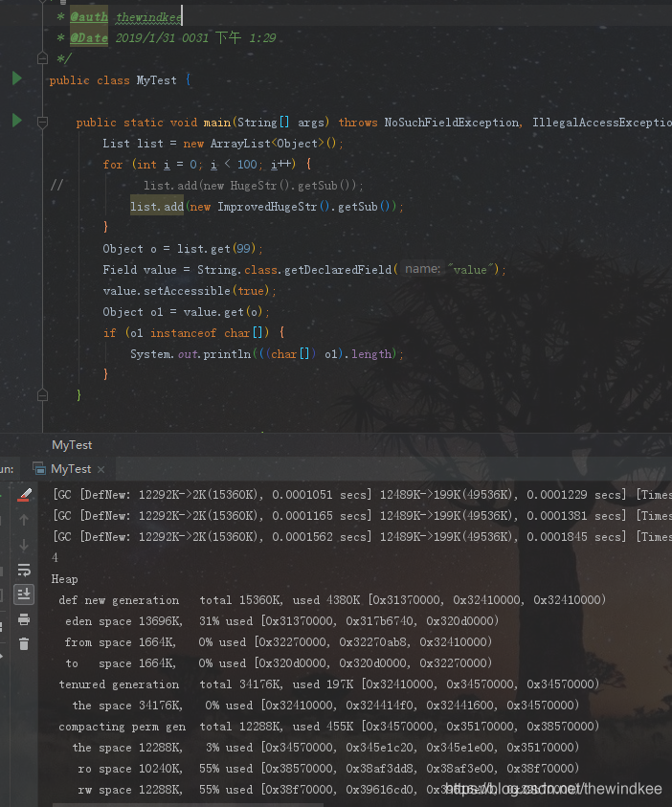Click the 'ro space 10240K' console line
Screen dimensions: 672x807
pos(328,769)
